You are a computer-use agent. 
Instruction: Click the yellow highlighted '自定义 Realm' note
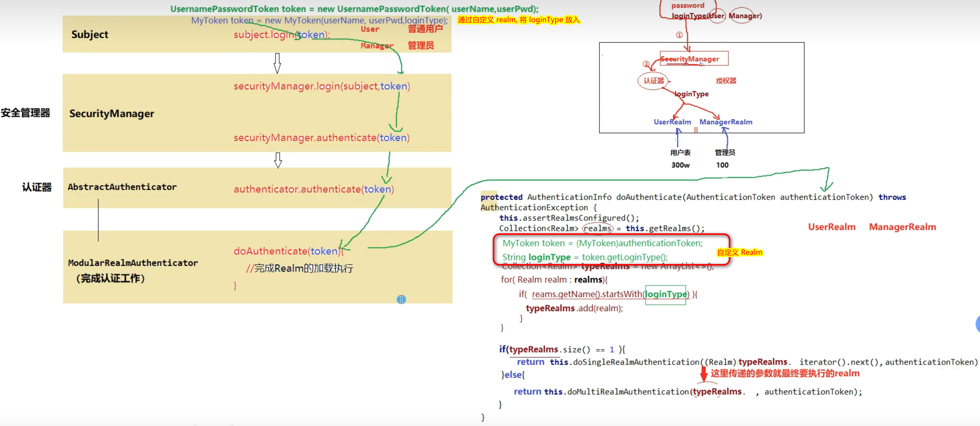pyautogui.click(x=740, y=252)
